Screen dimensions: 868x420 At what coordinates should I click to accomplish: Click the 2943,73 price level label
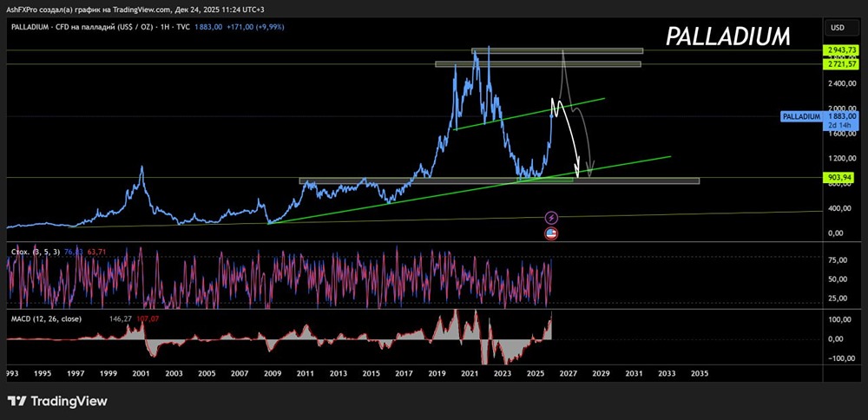pos(841,49)
